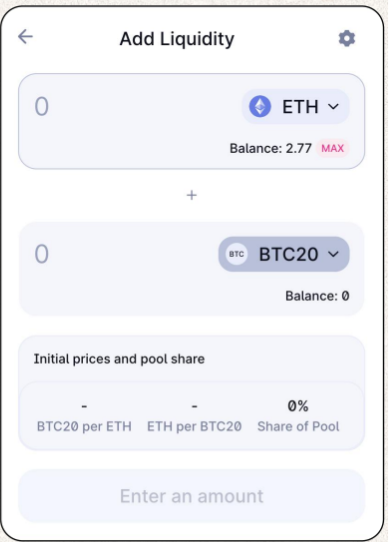Expand the ETH chevron arrow
The image size is (389, 542).
(333, 106)
